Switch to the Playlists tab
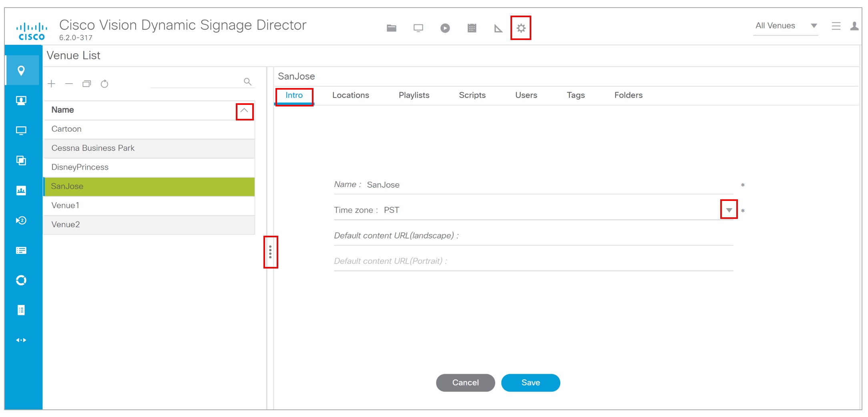Viewport: 868px width, 417px height. [x=414, y=95]
